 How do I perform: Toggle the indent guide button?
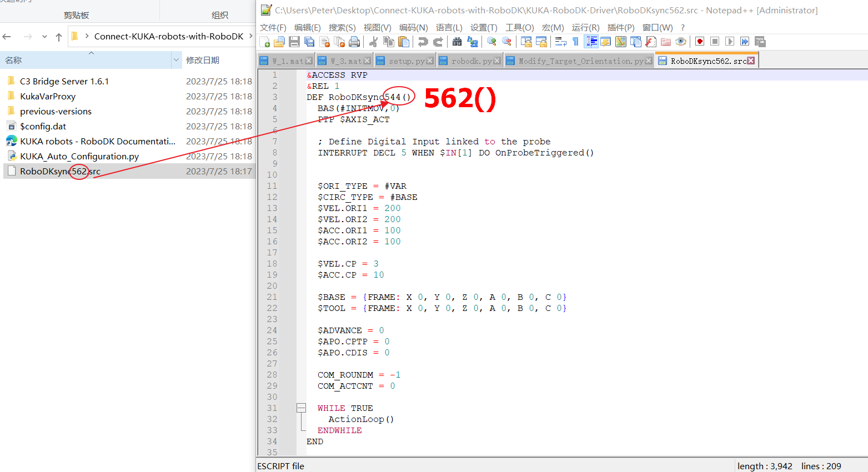coord(591,42)
